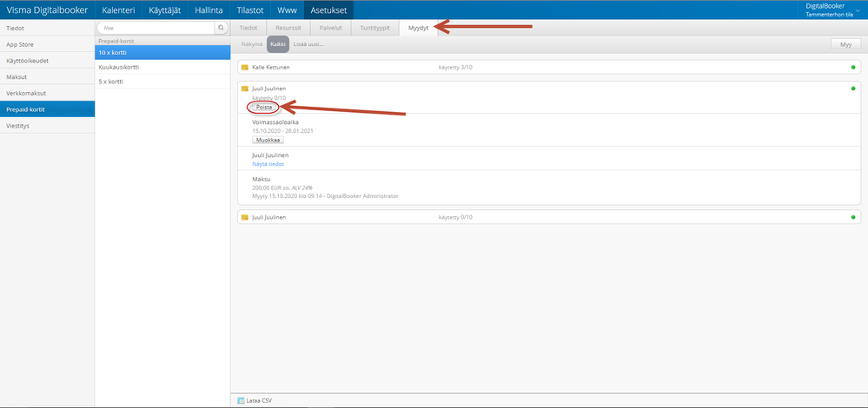Click the Hae search field

156,27
